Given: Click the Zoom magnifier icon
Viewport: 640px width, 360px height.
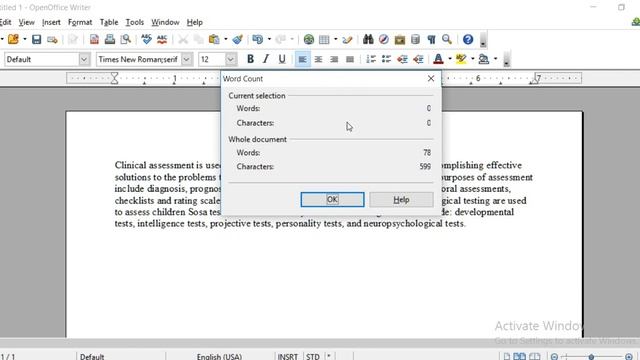Looking at the screenshot, I should (x=447, y=39).
